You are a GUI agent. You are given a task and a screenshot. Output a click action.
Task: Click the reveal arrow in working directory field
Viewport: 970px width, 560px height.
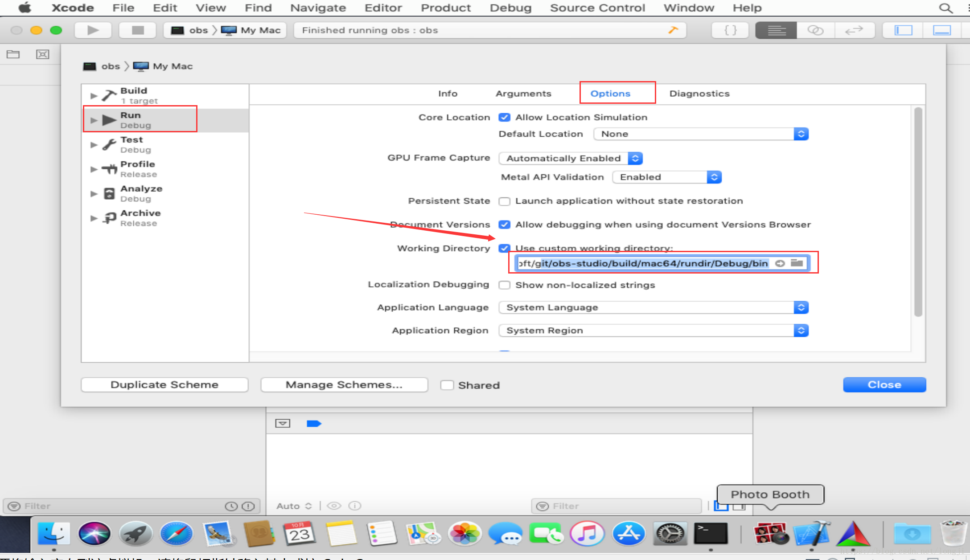[780, 263]
